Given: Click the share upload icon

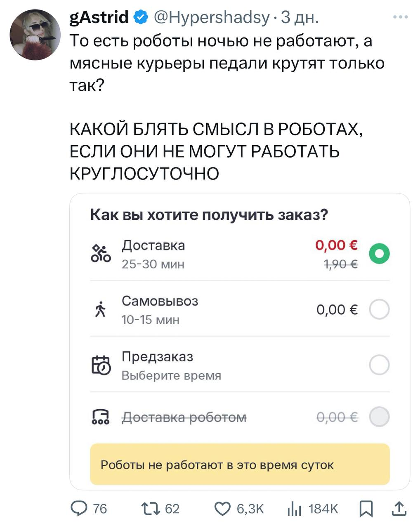Looking at the screenshot, I should coord(399,509).
